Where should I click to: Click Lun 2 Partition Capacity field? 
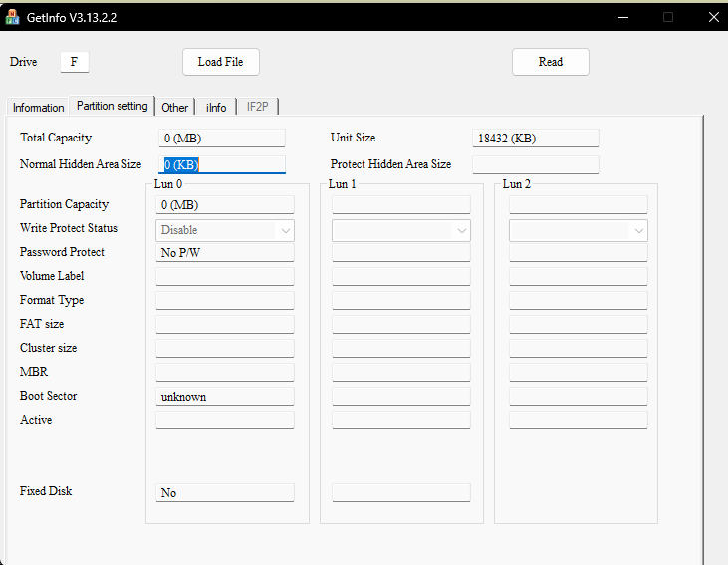578,205
